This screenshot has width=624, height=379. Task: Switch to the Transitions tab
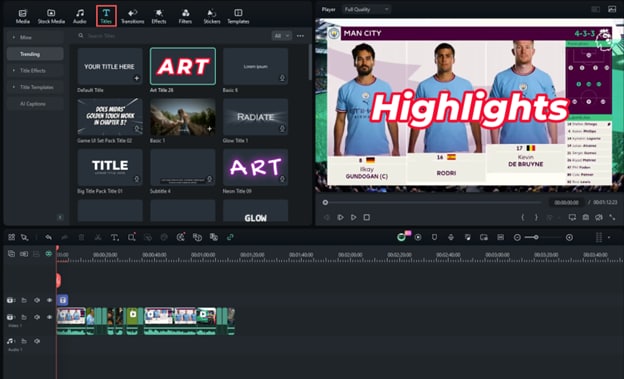click(x=133, y=16)
